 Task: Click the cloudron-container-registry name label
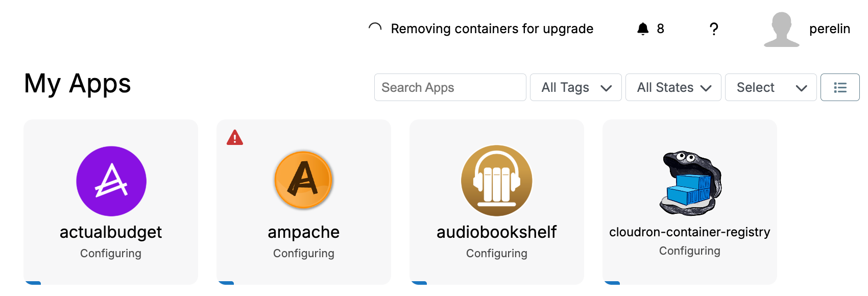tap(689, 232)
